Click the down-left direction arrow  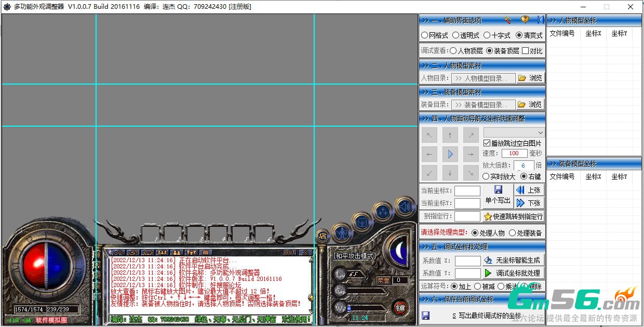coord(429,173)
